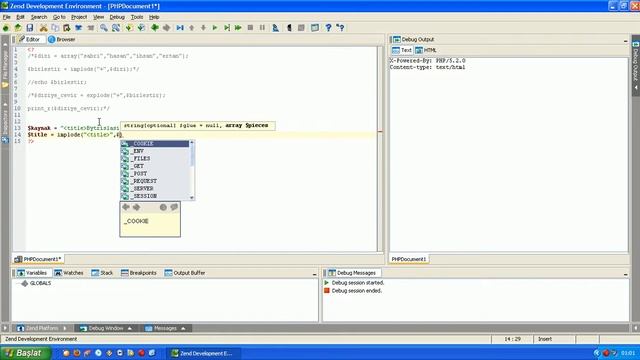Image resolution: width=640 pixels, height=360 pixels.
Task: Open the Edit menu
Action: (20, 17)
